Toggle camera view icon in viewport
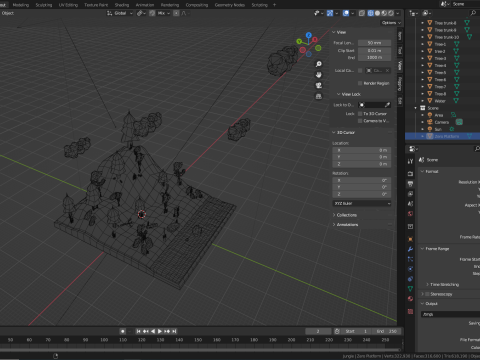This screenshot has width=480, height=360. coord(319,86)
